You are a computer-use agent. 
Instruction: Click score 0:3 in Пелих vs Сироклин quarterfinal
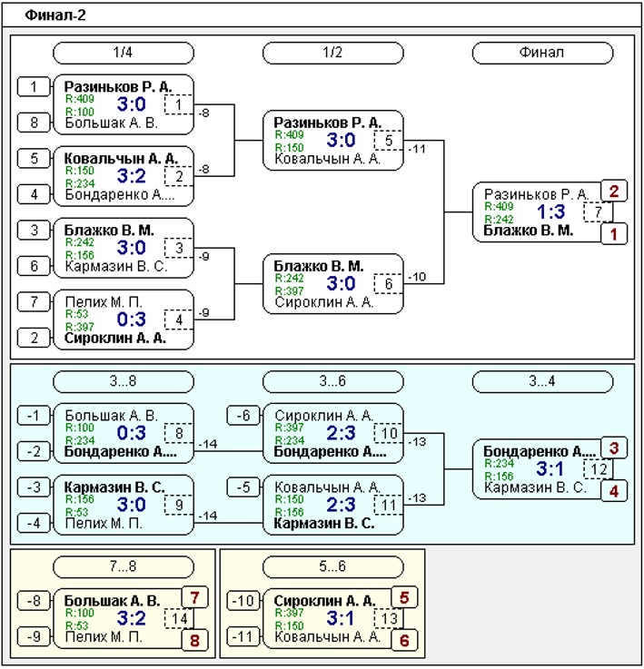pos(131,320)
